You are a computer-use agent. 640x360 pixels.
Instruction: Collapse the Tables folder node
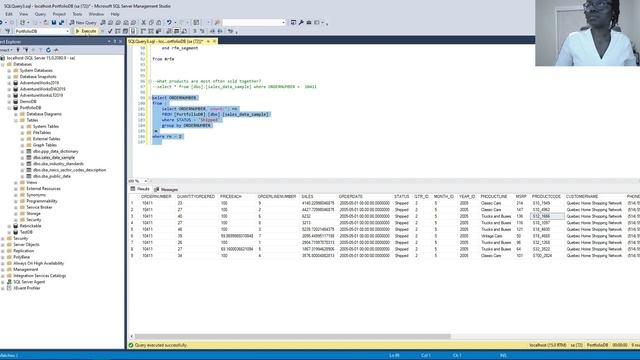click(x=16, y=120)
